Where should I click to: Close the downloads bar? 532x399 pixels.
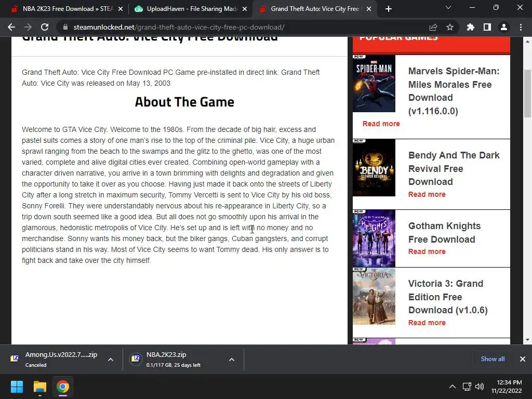click(x=523, y=359)
